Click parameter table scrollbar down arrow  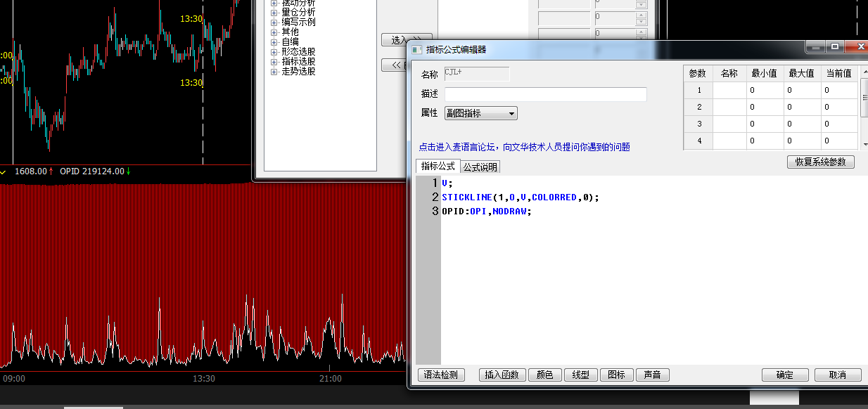tap(864, 144)
